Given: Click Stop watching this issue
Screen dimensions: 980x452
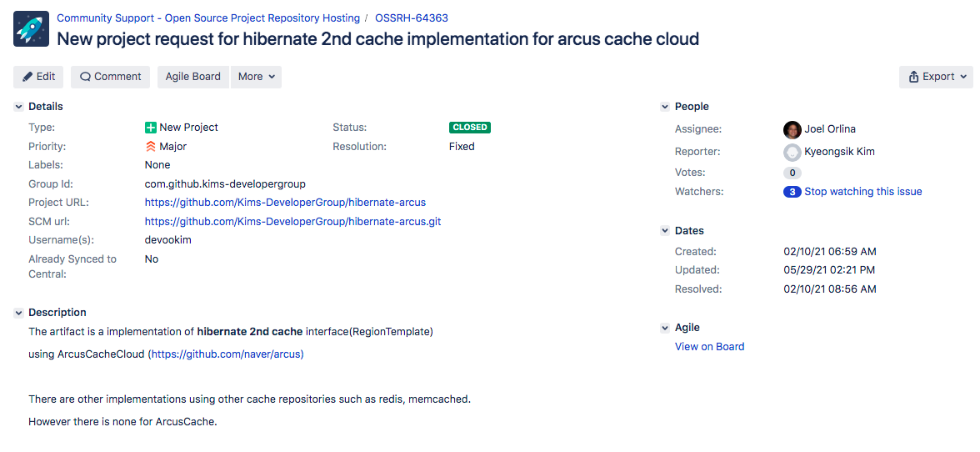Looking at the screenshot, I should pos(863,191).
